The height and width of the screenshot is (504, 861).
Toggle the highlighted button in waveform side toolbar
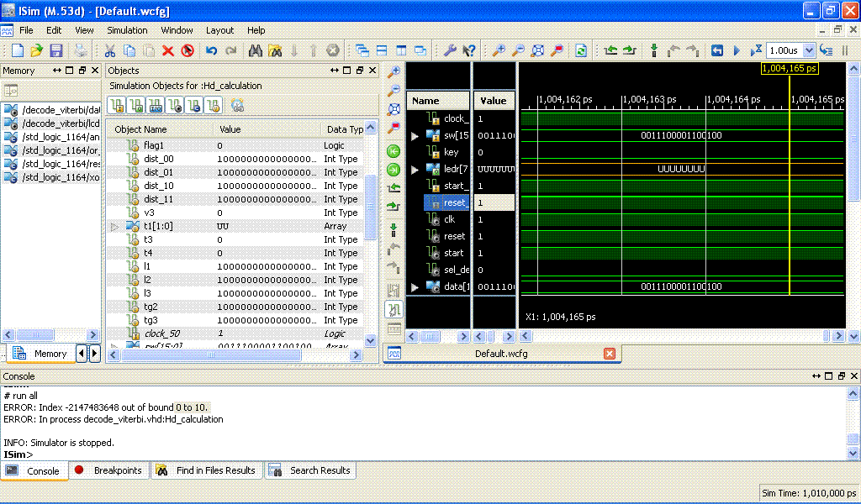click(394, 310)
